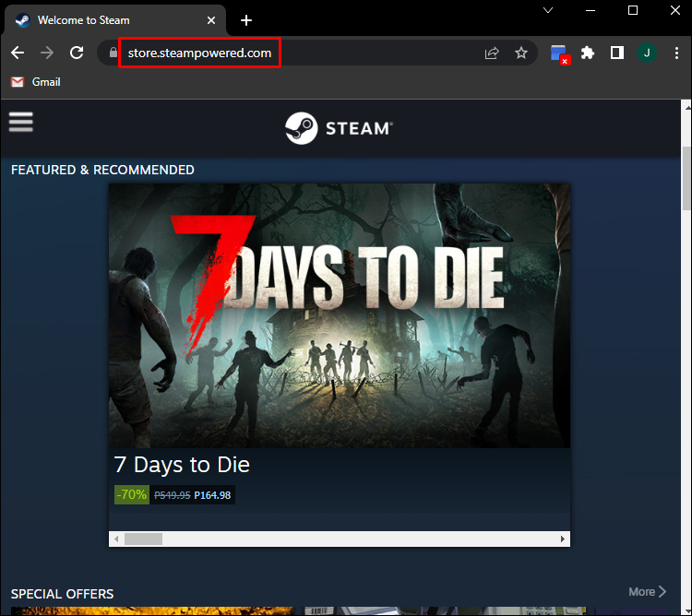
Task: Open a new tab with the plus button
Action: 246,20
